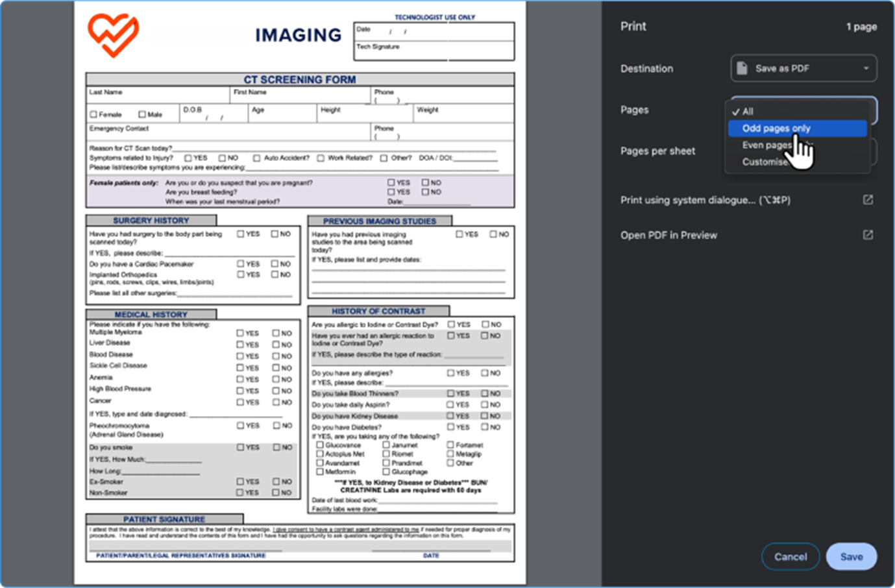Click the PDF document icon in Destination

[x=742, y=68]
